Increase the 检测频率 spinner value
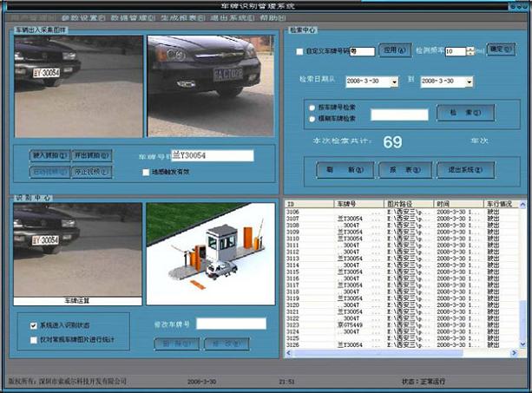The width and height of the screenshot is (532, 393). (x=470, y=49)
